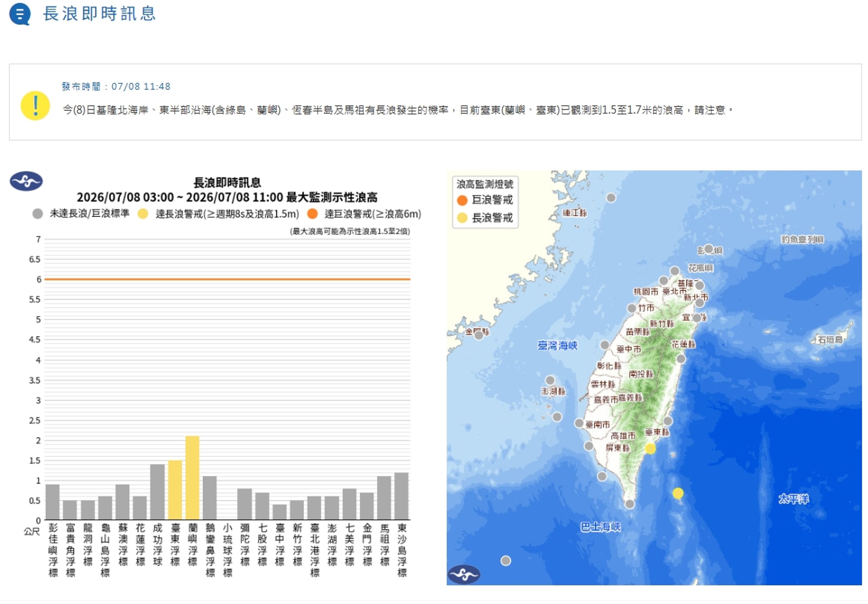The image size is (868, 604).
Task: Toggle the gray 未達長浪/巨浪標準 legend item
Action: pyautogui.click(x=81, y=214)
